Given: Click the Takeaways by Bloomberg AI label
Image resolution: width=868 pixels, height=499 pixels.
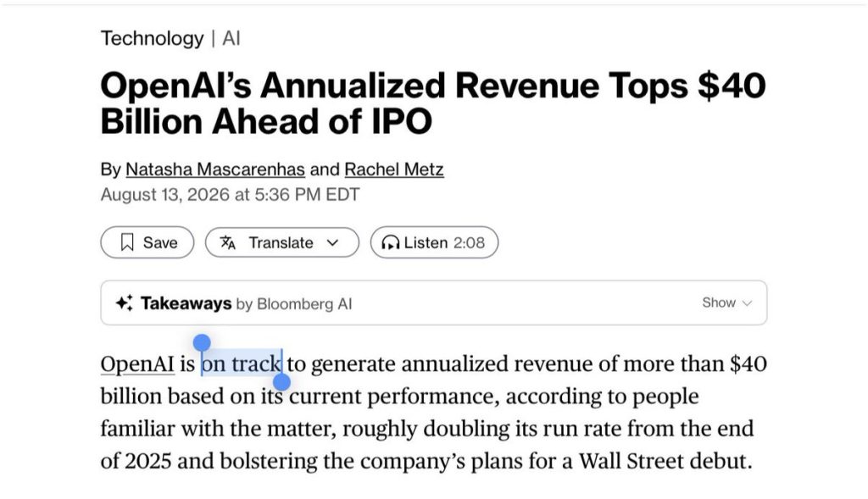Looking at the screenshot, I should (247, 303).
